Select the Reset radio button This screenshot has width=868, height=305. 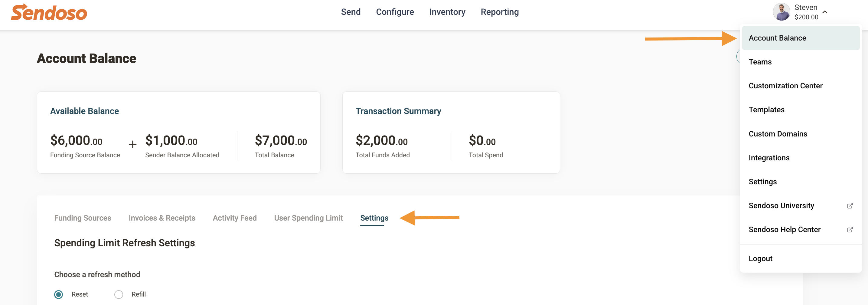point(59,294)
